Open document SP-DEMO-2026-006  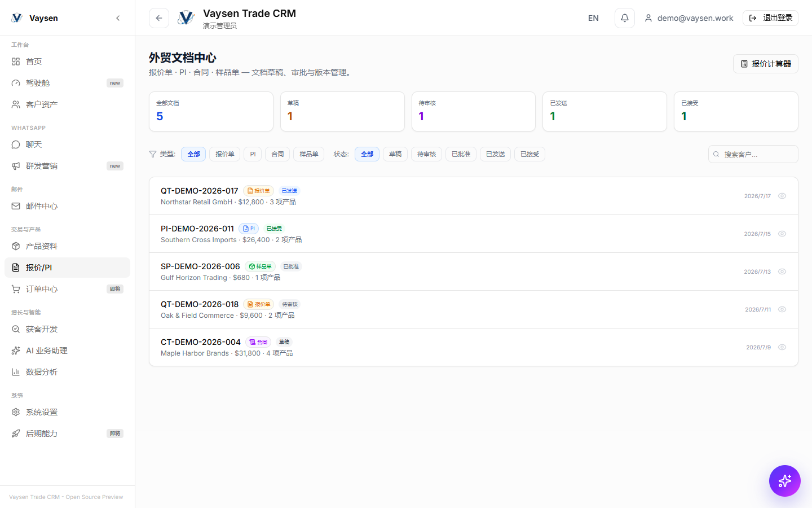474,271
